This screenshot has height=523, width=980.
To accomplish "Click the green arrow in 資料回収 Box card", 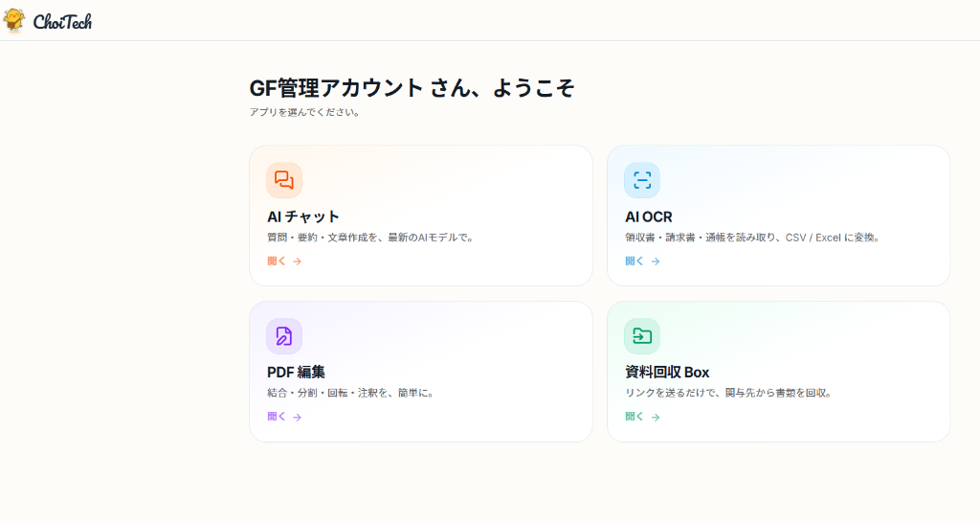I will [x=655, y=418].
